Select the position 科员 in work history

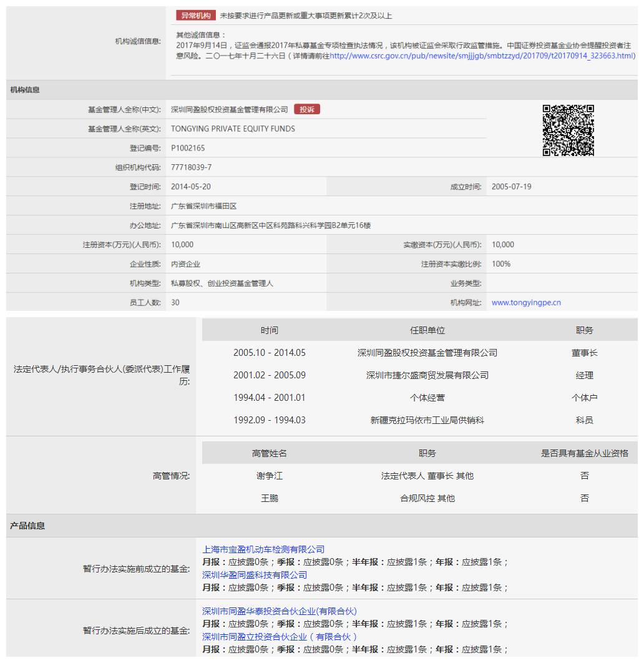point(585,420)
